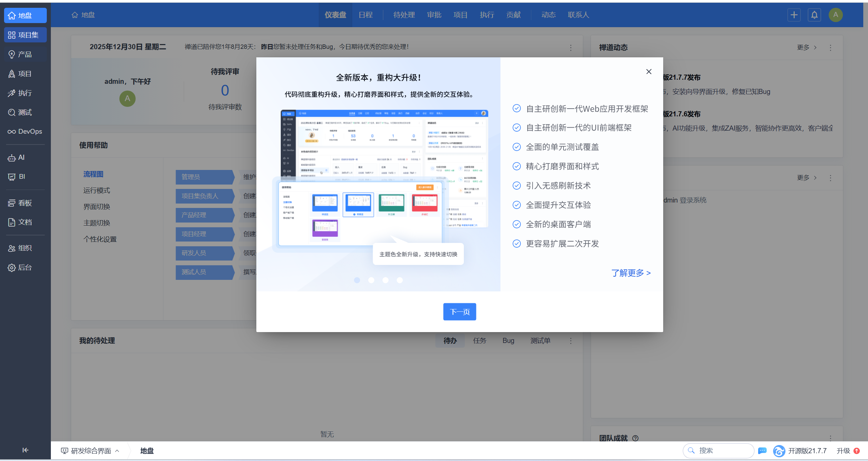The height and width of the screenshot is (461, 868).
Task: Open the chat message icon in status bar
Action: point(762,450)
